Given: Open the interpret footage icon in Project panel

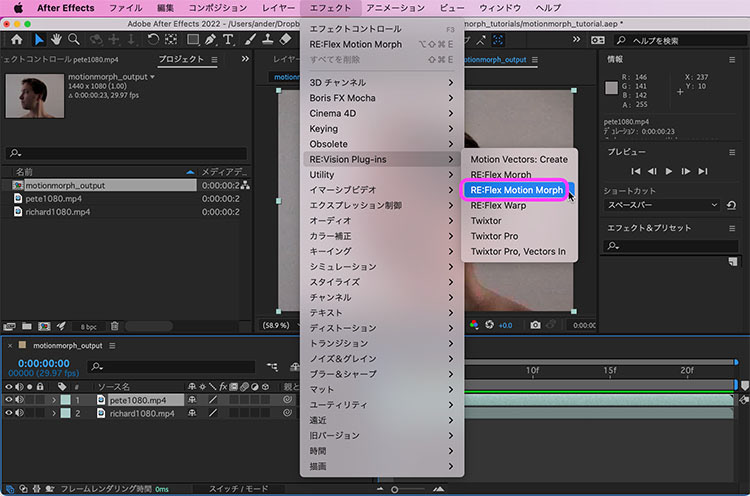Looking at the screenshot, I should pos(9,326).
